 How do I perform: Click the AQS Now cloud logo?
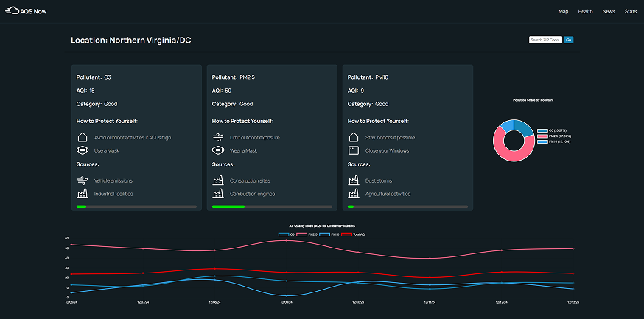(x=12, y=11)
